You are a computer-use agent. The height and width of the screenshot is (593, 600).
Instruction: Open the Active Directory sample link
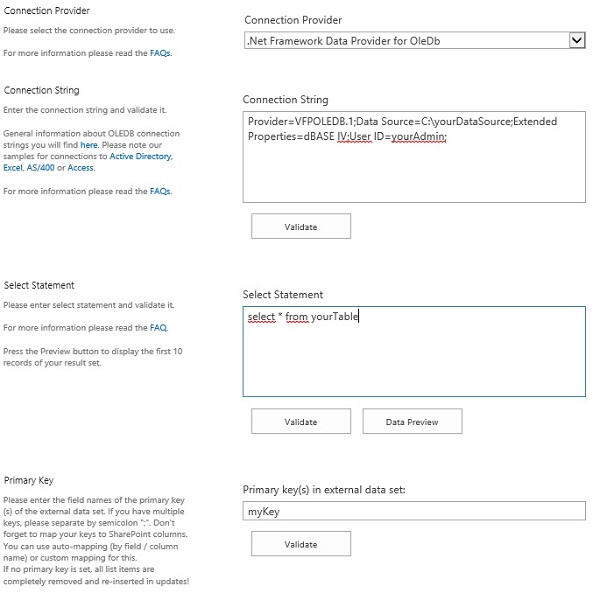(140, 157)
